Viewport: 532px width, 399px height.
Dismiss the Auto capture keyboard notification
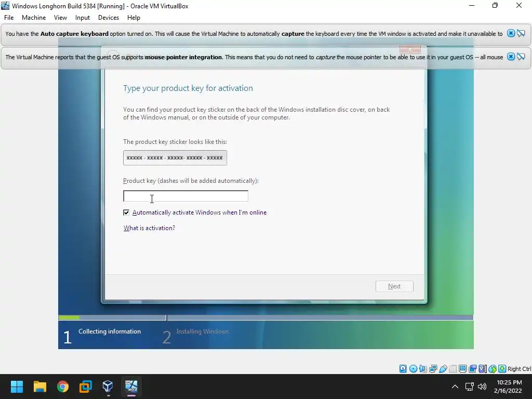(511, 33)
